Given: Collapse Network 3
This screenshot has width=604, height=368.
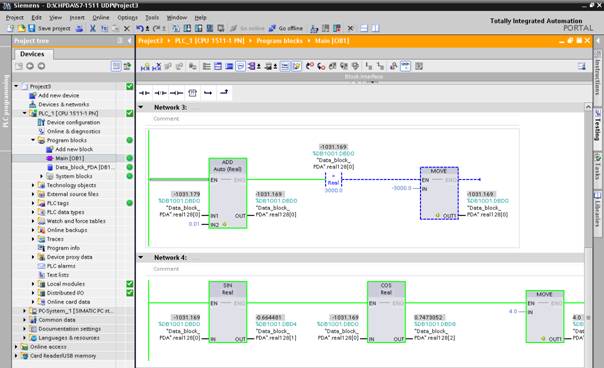Looking at the screenshot, I should (x=141, y=107).
